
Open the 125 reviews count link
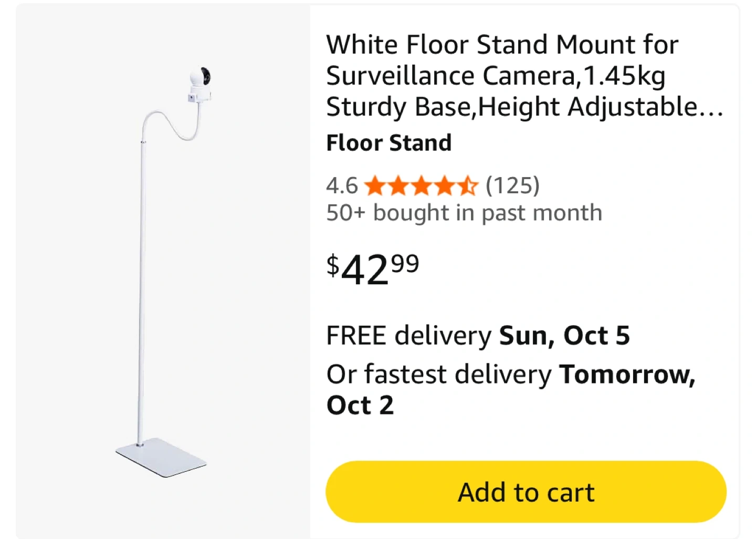point(512,185)
